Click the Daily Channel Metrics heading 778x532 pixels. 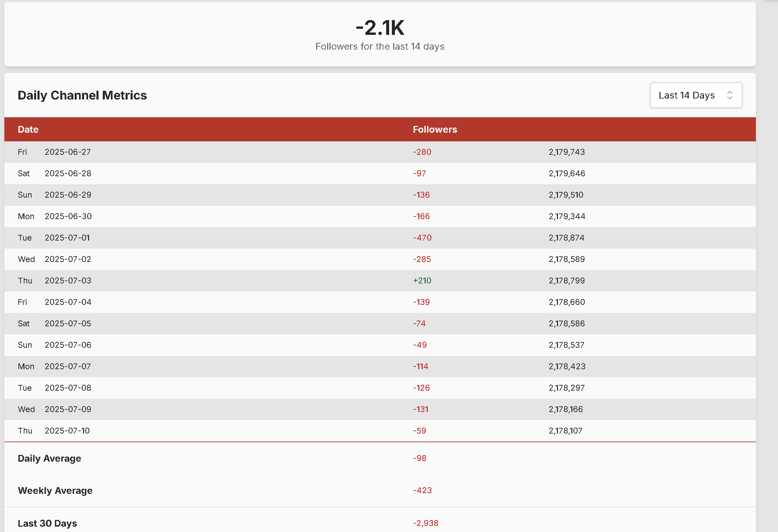tap(82, 95)
